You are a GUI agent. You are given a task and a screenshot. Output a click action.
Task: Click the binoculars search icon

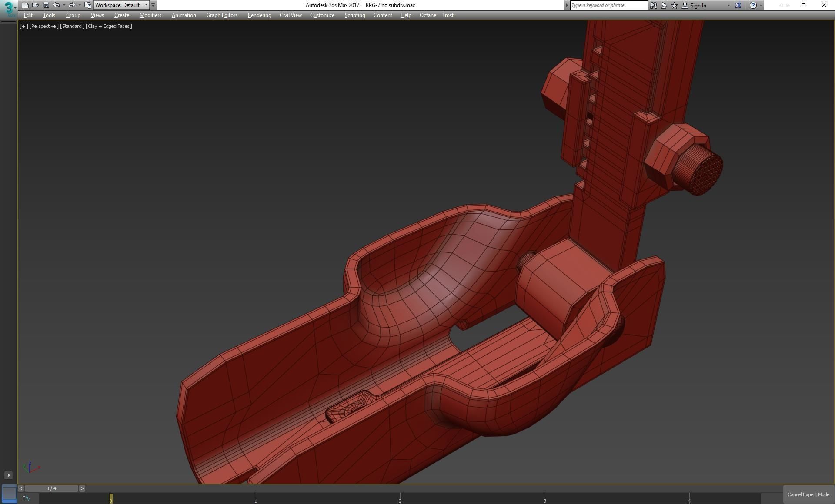(653, 5)
